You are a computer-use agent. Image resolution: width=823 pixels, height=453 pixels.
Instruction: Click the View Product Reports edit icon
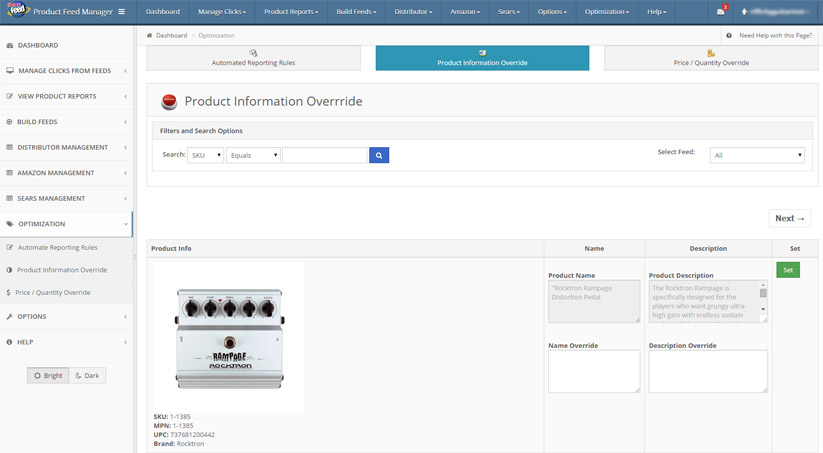[9, 97]
